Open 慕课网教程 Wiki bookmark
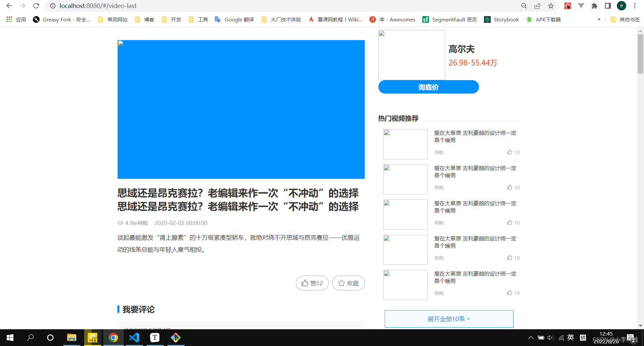 coord(335,19)
